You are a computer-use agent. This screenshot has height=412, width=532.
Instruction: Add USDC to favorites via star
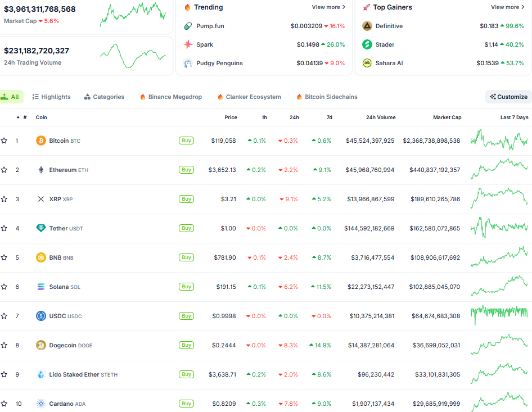click(4, 316)
